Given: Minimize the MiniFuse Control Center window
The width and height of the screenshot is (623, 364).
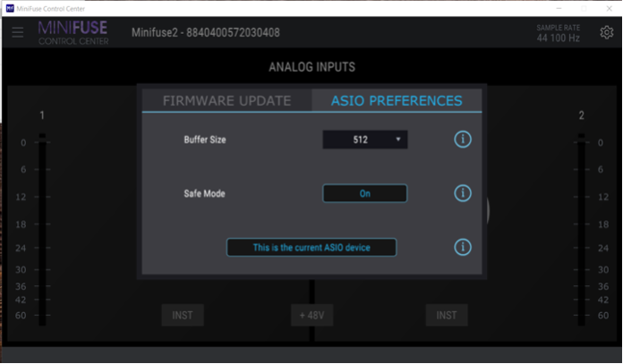Looking at the screenshot, I should coord(559,8).
